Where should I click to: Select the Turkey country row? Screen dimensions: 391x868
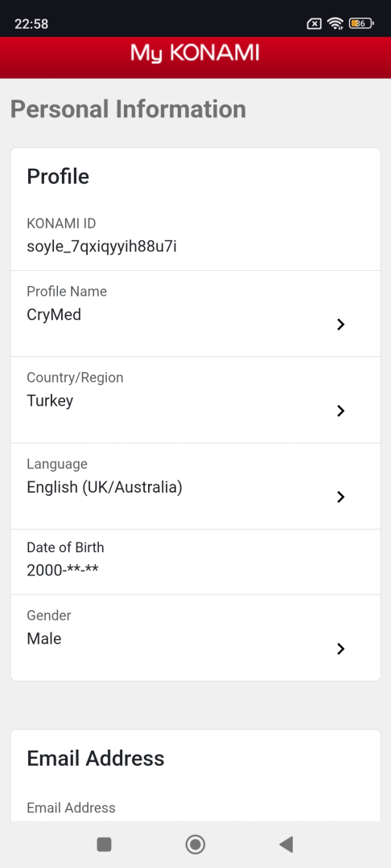point(195,399)
